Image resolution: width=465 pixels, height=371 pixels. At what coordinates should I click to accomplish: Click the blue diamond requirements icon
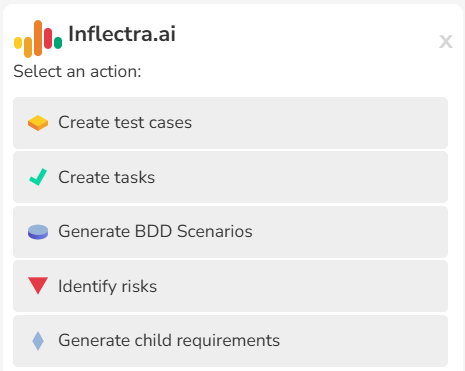point(38,341)
